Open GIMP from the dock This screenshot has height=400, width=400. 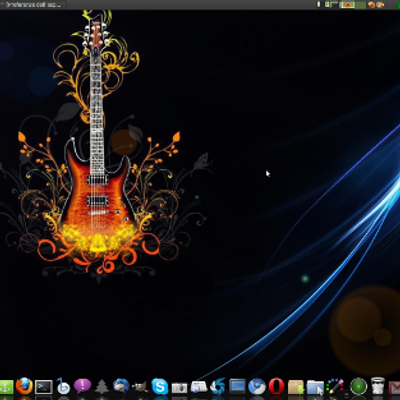click(x=140, y=387)
